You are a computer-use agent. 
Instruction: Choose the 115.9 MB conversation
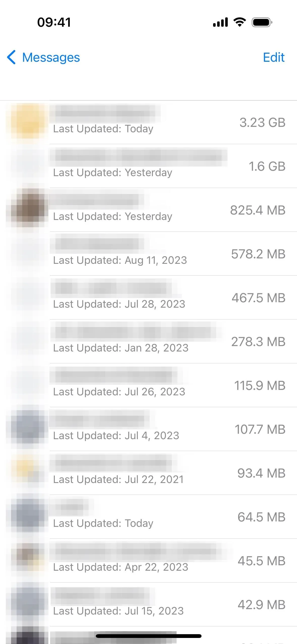point(149,385)
